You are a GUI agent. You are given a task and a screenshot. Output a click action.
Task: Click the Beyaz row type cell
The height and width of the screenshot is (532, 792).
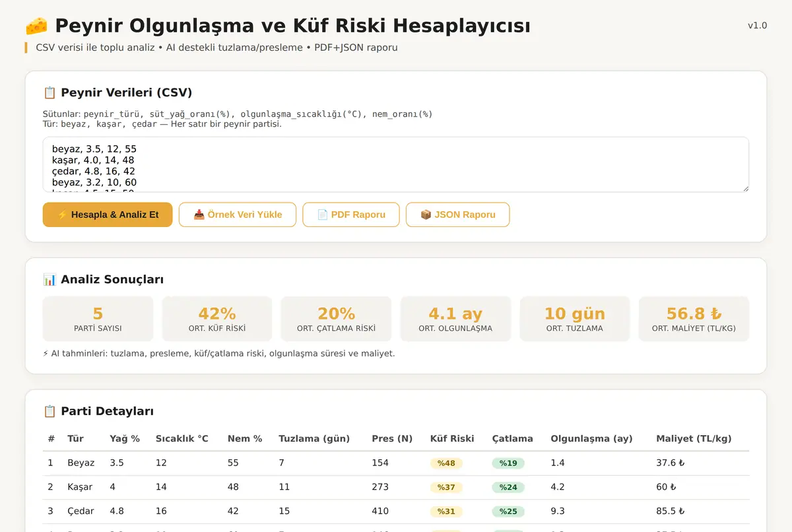(81, 463)
